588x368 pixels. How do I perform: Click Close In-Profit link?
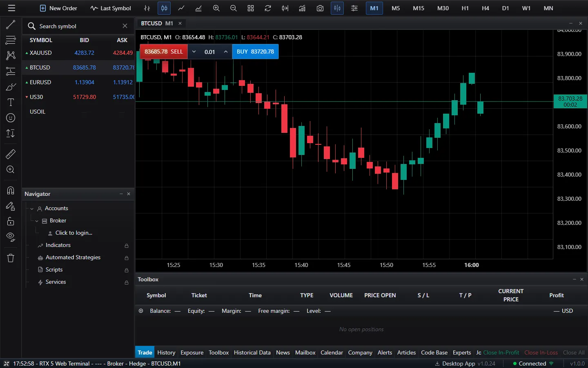[501, 352]
